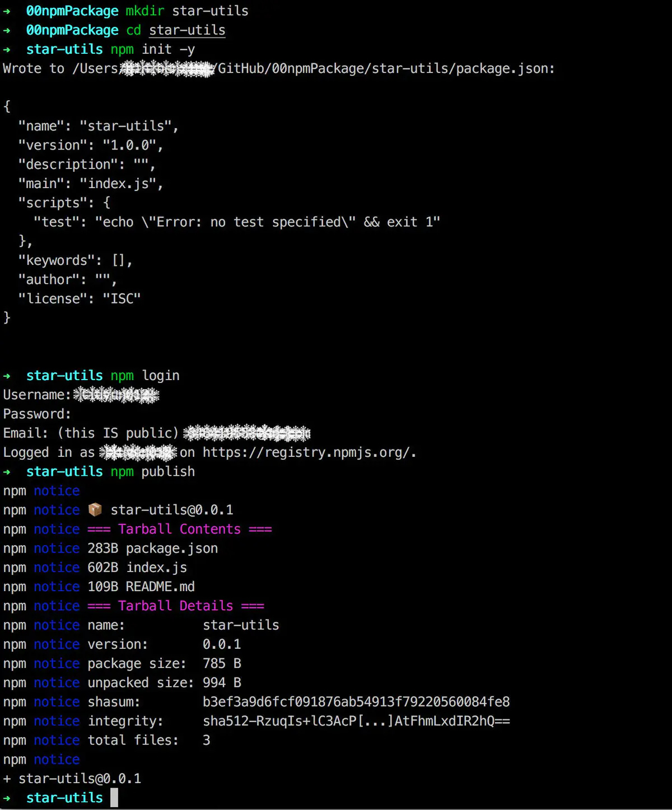Click "README.md" in the tarball contents
This screenshot has width=672, height=810.
[x=160, y=587]
